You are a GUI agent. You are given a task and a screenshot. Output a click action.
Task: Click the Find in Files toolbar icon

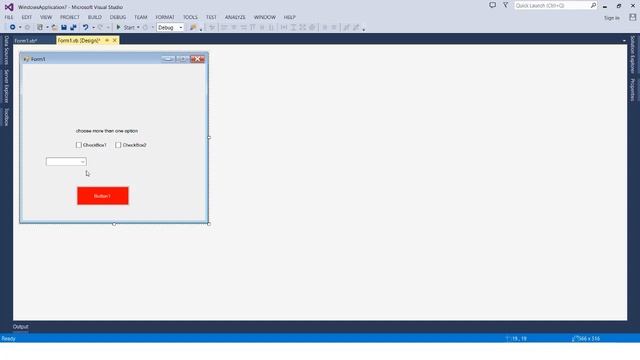coord(193,27)
